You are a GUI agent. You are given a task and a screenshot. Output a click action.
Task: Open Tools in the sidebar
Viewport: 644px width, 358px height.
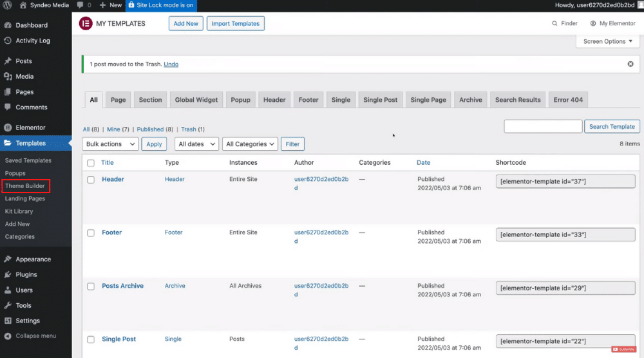(x=23, y=305)
